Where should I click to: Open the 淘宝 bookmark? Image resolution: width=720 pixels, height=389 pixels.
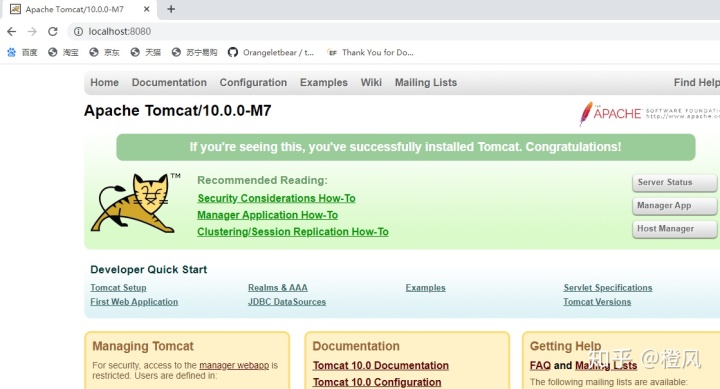(63, 52)
